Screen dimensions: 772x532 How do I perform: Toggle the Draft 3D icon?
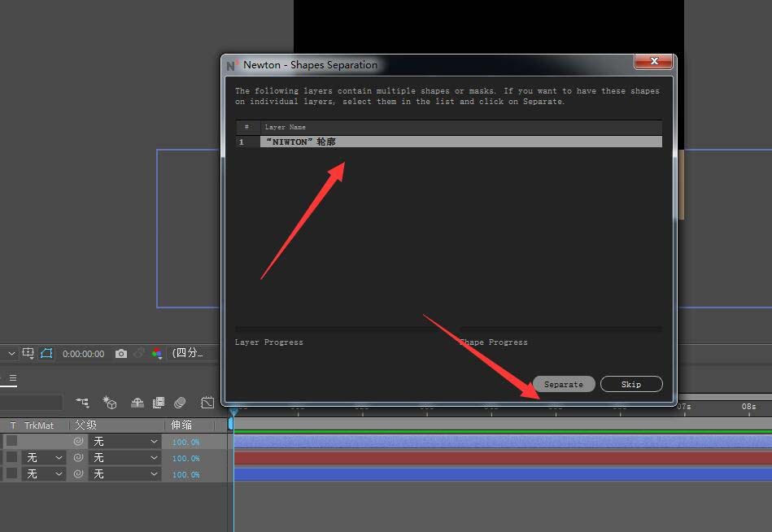pyautogui.click(x=109, y=403)
